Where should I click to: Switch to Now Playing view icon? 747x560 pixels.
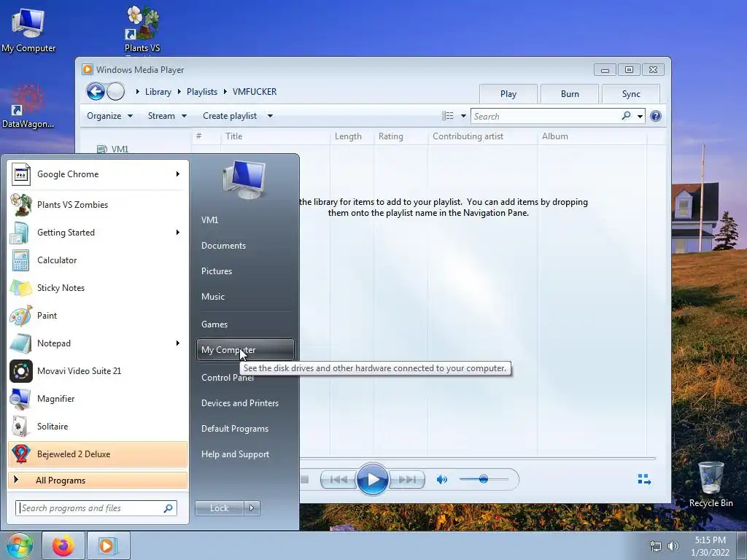point(644,480)
